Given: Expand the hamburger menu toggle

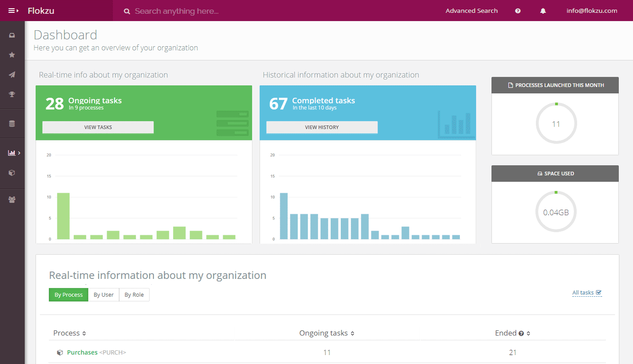Looking at the screenshot, I should (13, 11).
